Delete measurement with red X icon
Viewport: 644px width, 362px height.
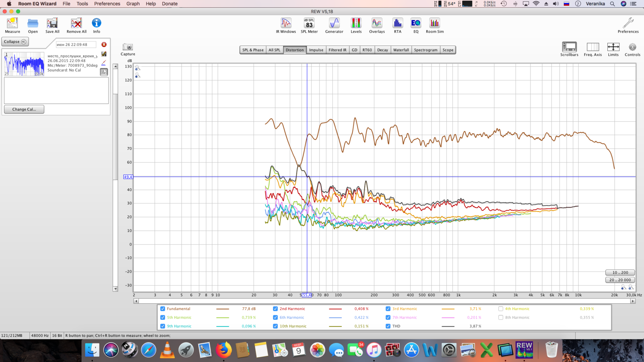104,45
